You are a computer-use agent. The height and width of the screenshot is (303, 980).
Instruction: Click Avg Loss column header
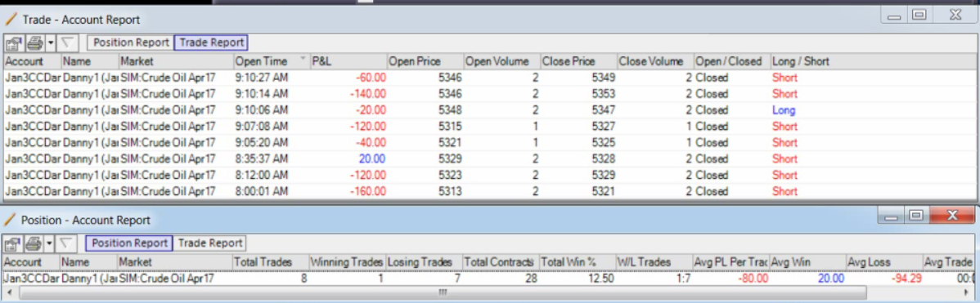(885, 262)
